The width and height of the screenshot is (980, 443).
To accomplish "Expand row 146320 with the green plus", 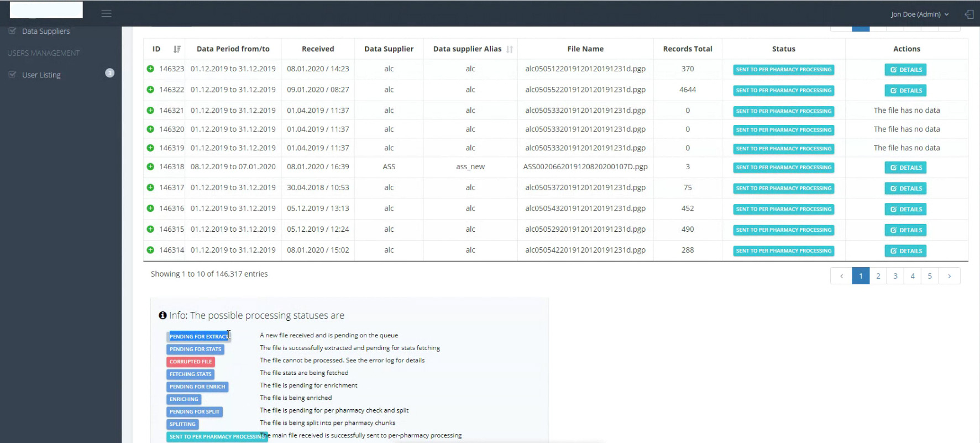I will (150, 129).
